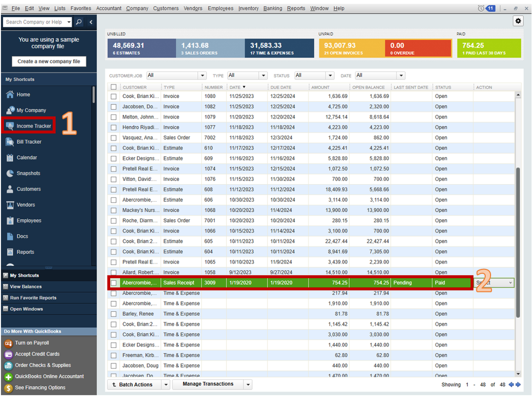Check the Mackey's Nursery invoice 1068 checkbox

tap(113, 210)
